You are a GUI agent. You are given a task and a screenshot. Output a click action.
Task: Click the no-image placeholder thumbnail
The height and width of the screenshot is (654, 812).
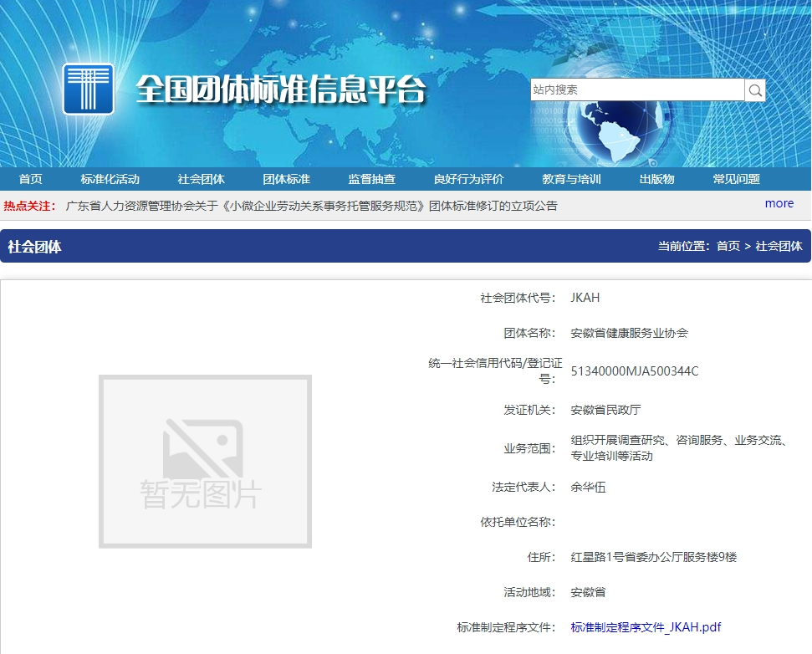(205, 462)
